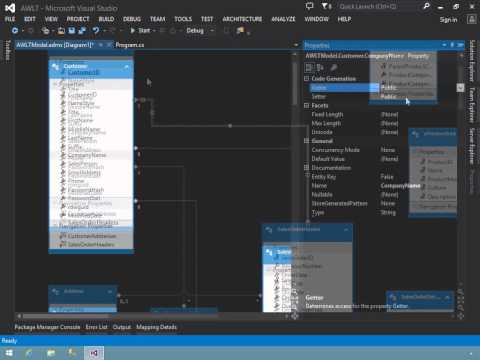Open the HELP menu

coord(344,19)
